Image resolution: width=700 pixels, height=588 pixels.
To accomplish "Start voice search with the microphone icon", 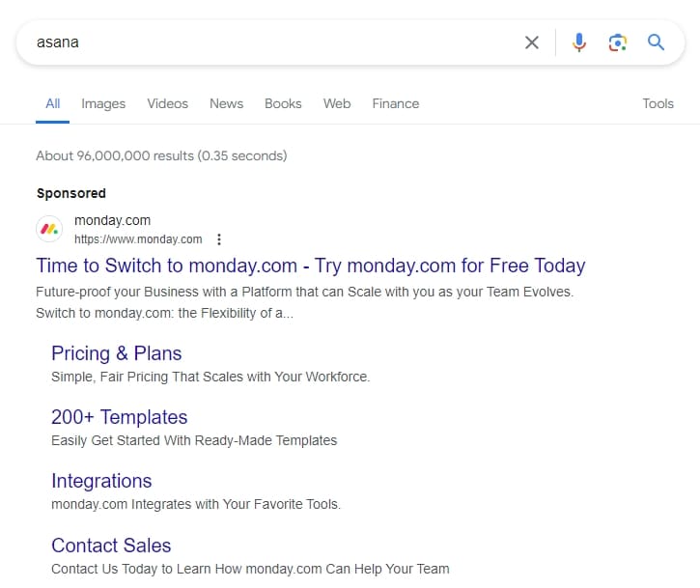I will tap(579, 42).
